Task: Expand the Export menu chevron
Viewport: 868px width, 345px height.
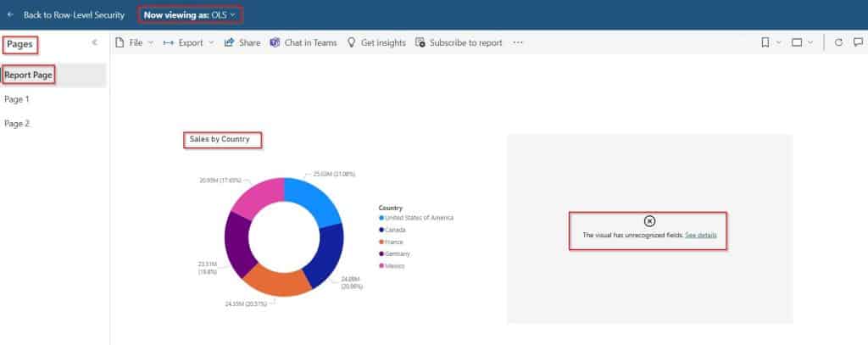Action: coord(211,42)
